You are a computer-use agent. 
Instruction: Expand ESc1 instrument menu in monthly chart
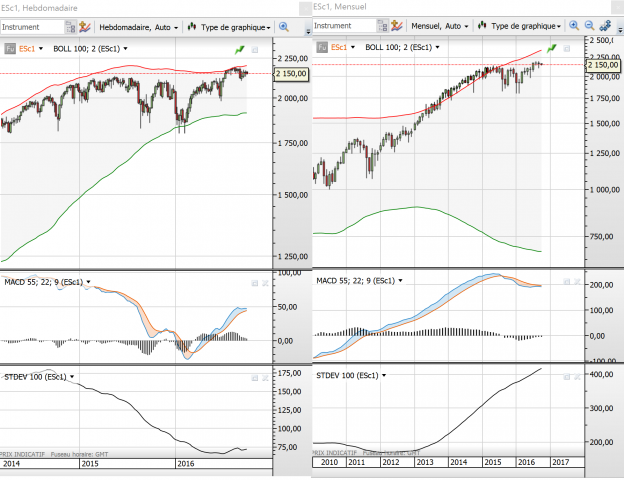pos(353,47)
